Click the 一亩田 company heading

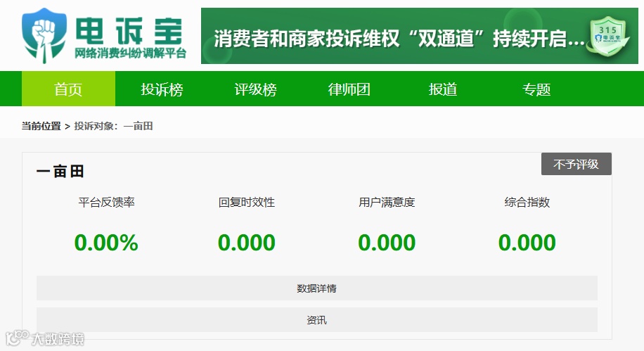click(x=60, y=172)
